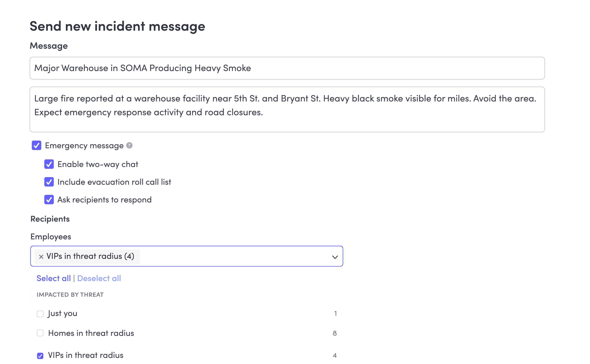Expand the Employees dropdown chevron
This screenshot has width=590, height=364.
(x=335, y=257)
